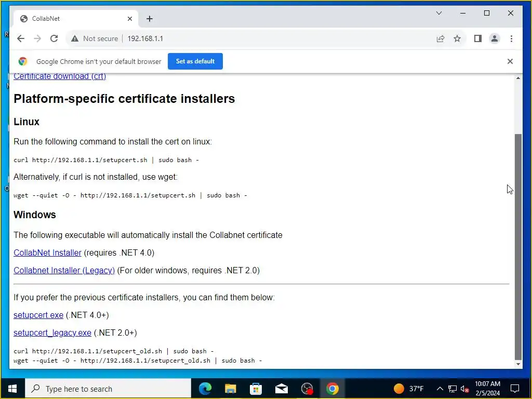The image size is (532, 399).
Task: Open the weather widget showing 37°F
Action: click(x=409, y=389)
